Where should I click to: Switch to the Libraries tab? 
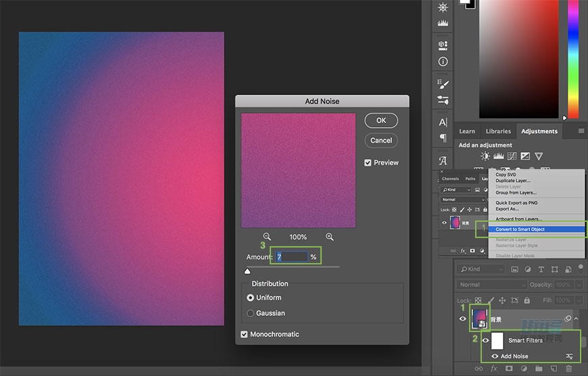498,131
